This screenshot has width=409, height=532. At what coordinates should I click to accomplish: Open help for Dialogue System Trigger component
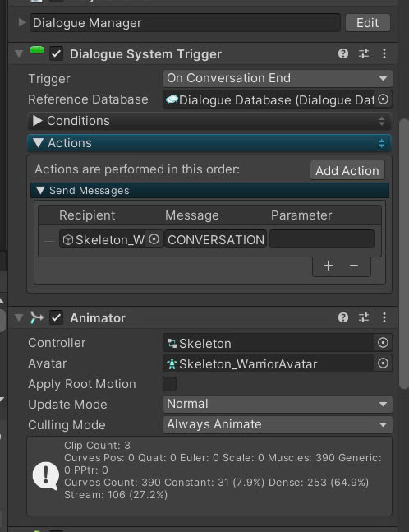(x=343, y=53)
